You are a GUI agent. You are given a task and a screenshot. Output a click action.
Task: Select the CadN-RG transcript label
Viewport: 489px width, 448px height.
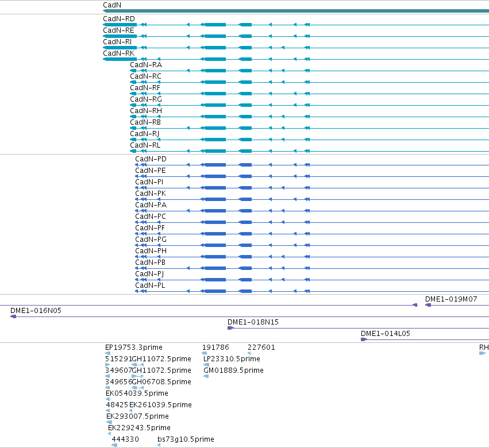point(146,99)
